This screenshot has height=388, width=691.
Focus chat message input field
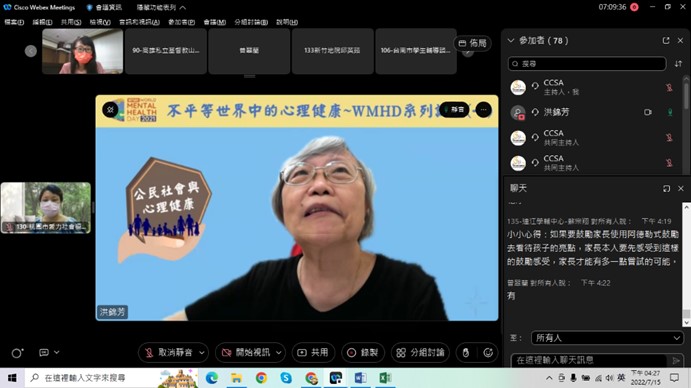click(x=589, y=360)
